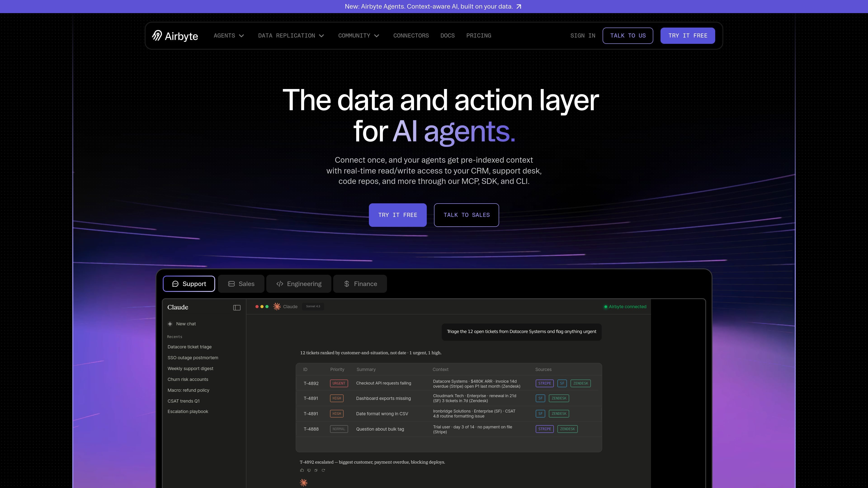Click the ZENDESK tag in T-4888 row
The height and width of the screenshot is (488, 868).
pos(567,429)
